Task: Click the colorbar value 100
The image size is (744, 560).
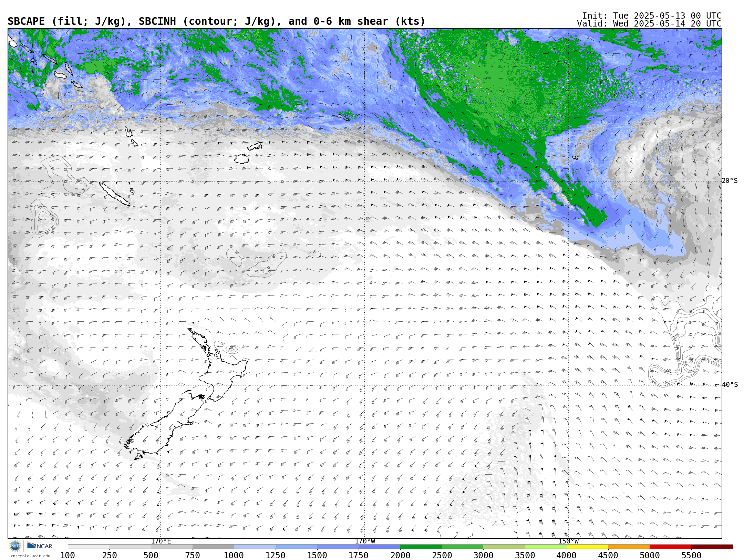Action: coord(68,556)
